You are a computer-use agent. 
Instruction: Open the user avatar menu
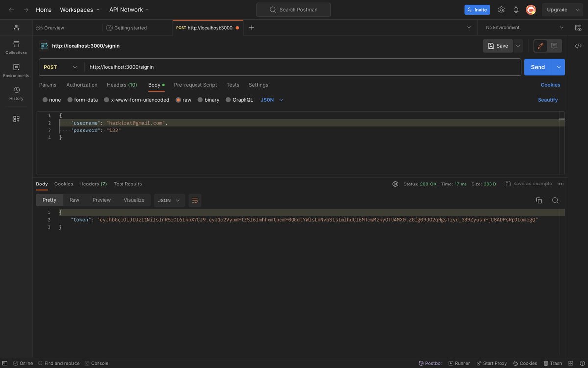coord(531,10)
